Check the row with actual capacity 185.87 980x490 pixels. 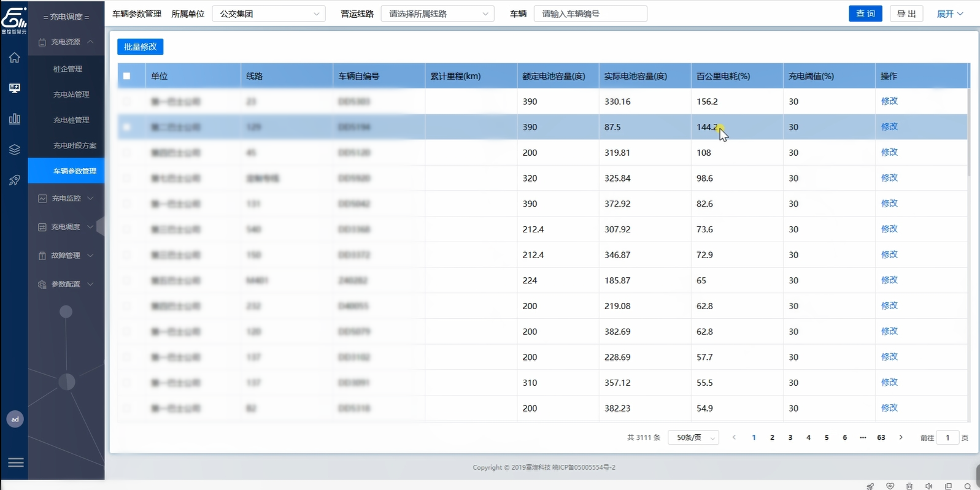coord(126,280)
